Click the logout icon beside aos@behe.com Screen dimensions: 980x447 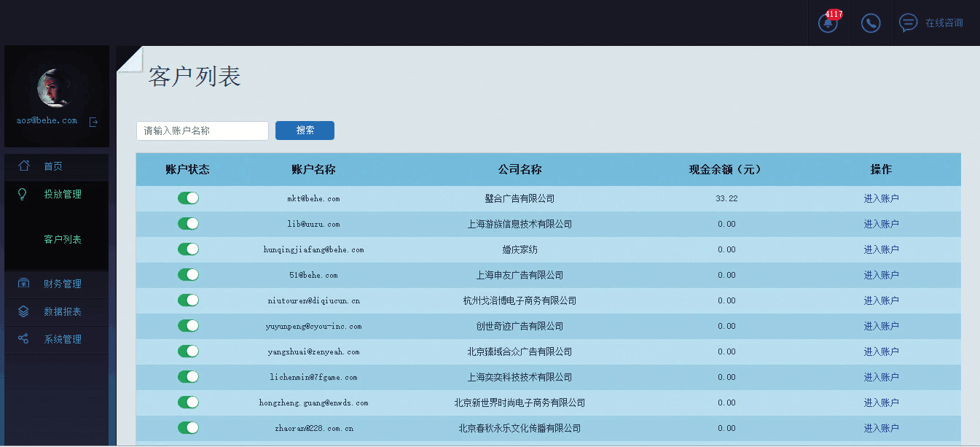[93, 122]
